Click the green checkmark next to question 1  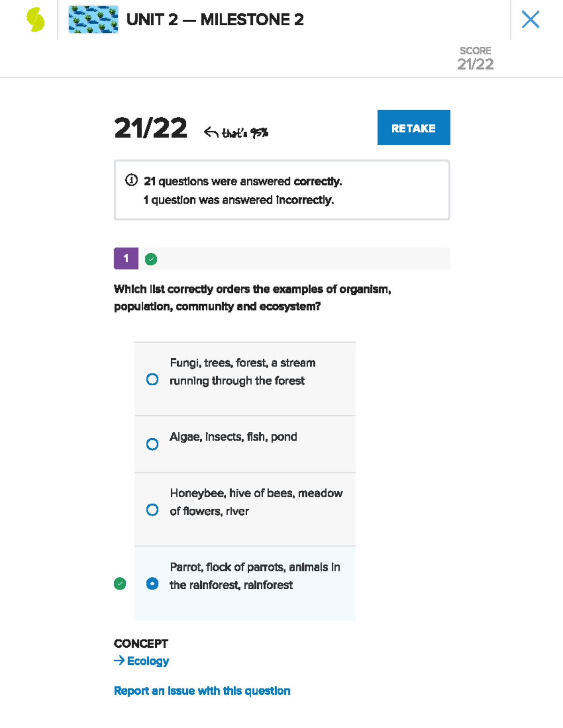tap(151, 259)
